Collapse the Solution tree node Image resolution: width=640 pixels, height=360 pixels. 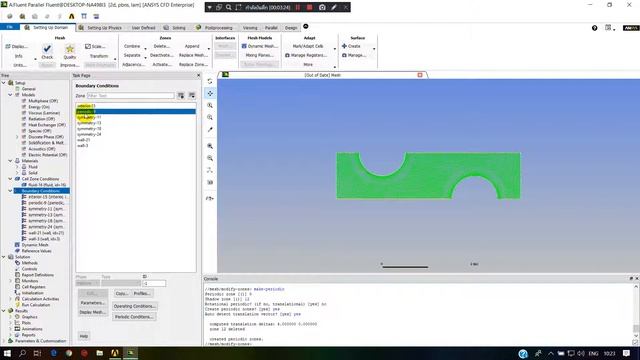coord(4,257)
